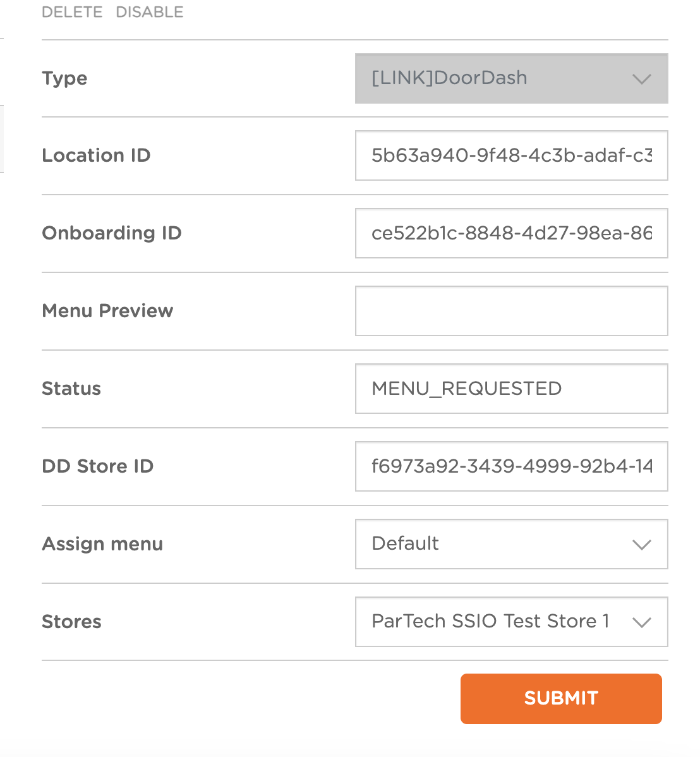Click the Status field showing MENU_REQUESTED
This screenshot has height=757, width=700.
pyautogui.click(x=512, y=389)
